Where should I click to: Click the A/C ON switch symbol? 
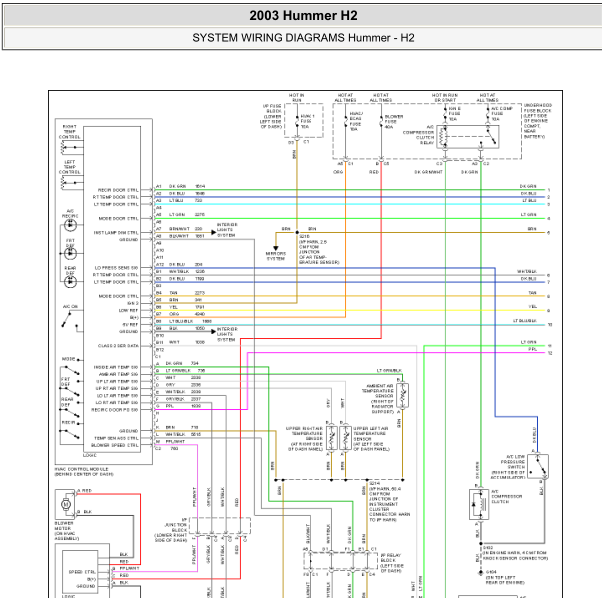click(70, 320)
